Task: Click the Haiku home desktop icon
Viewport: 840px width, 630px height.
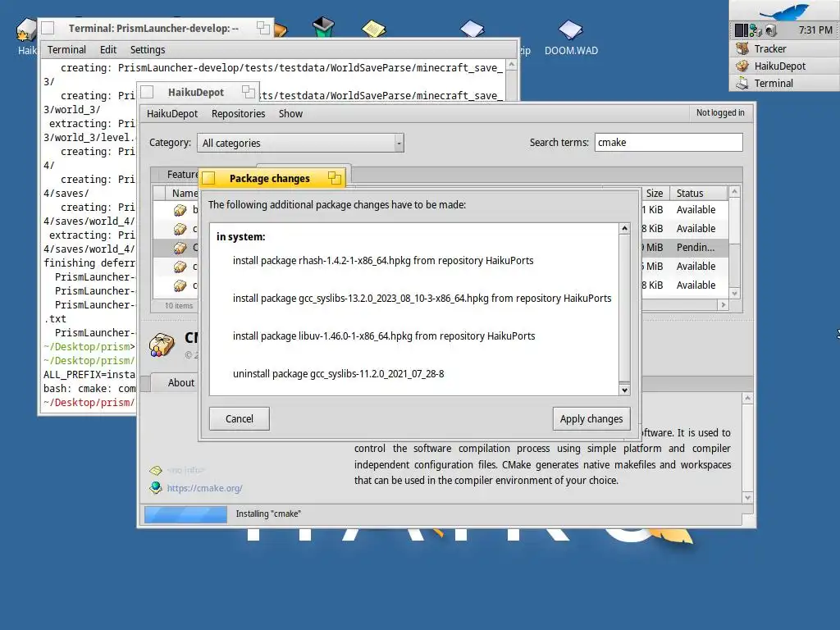Action: (25, 30)
